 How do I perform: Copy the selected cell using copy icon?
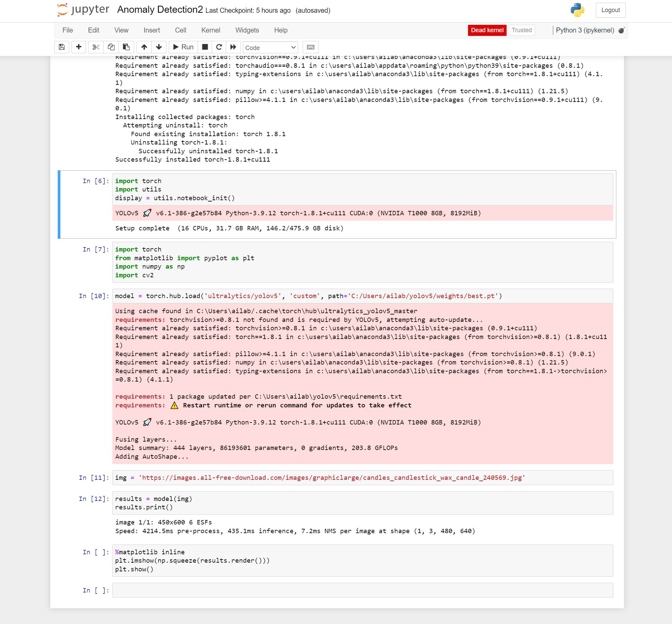[111, 47]
